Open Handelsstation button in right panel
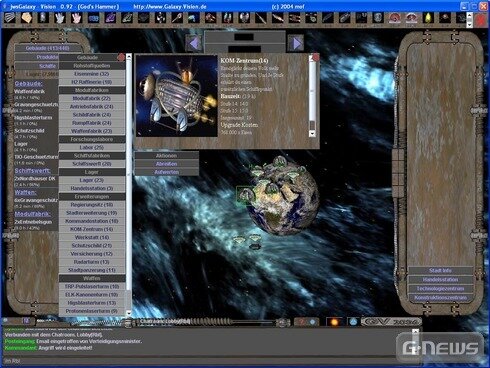Image resolution: width=490 pixels, height=368 pixels. coord(440,279)
